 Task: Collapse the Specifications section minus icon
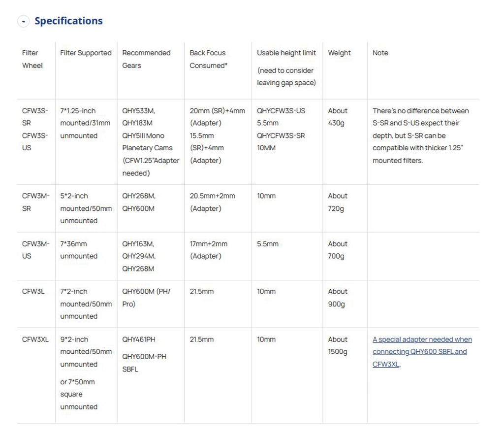(x=23, y=21)
